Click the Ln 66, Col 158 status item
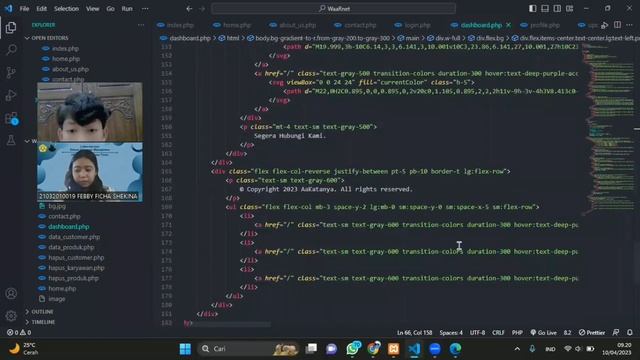This screenshot has width=640, height=360. click(x=414, y=332)
